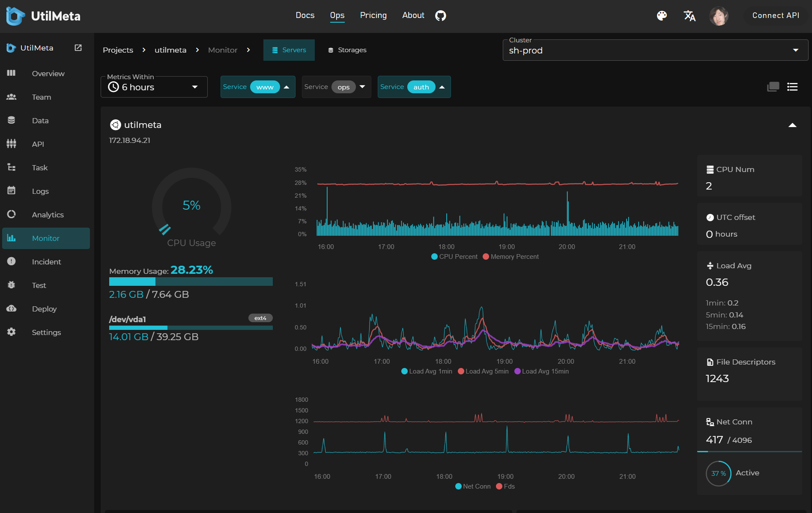Image resolution: width=812 pixels, height=513 pixels.
Task: Switch to list layout view icon
Action: point(792,87)
